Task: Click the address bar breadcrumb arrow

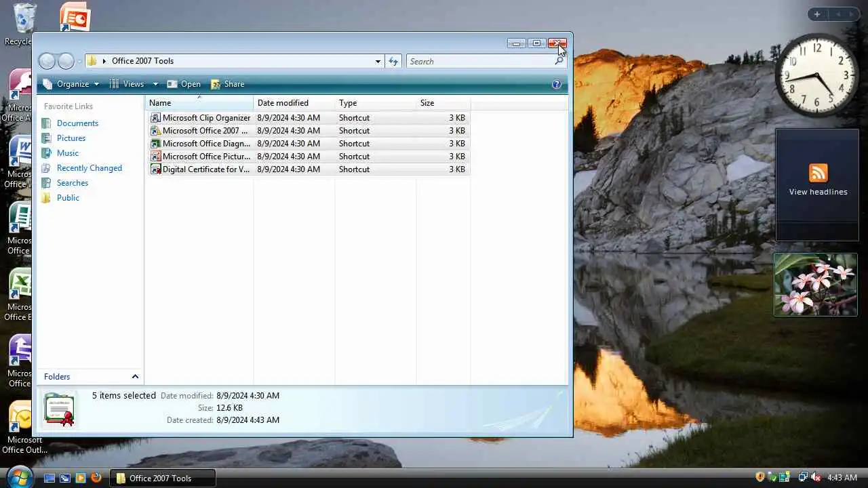Action: point(104,61)
